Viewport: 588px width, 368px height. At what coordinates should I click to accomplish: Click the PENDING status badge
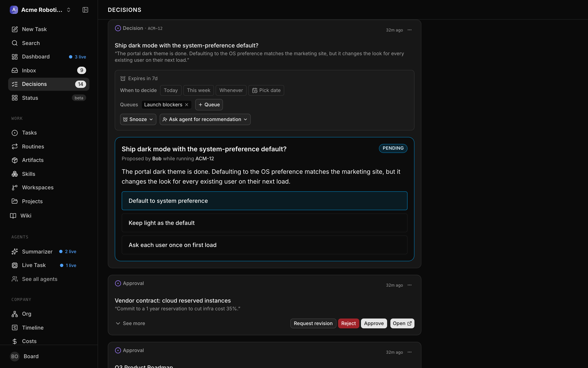click(393, 148)
